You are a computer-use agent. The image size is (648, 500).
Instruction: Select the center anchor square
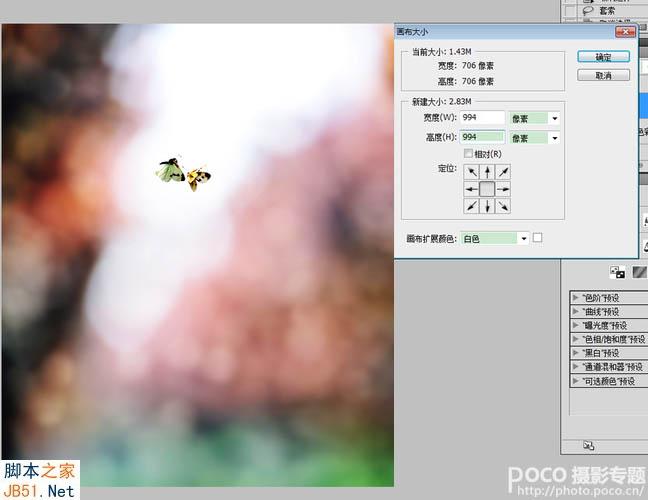click(487, 189)
